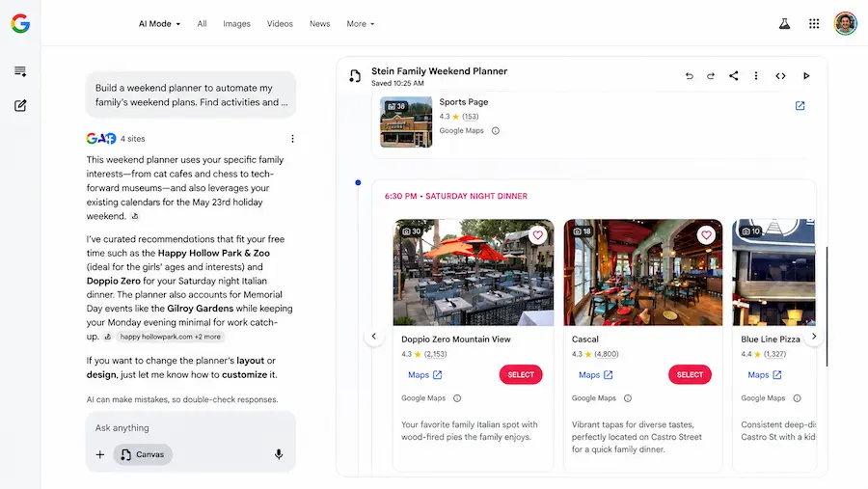Show Google Maps info for Blue Line Pizza
868x489 pixels.
[798, 398]
